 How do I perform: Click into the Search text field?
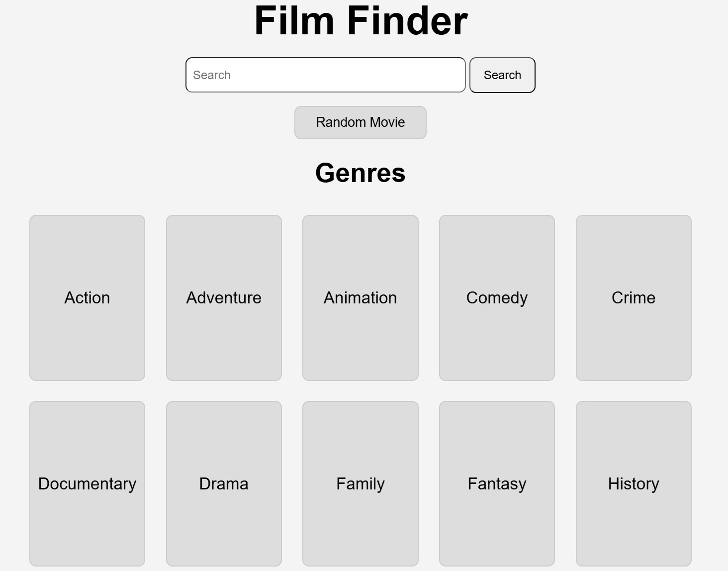coord(326,75)
